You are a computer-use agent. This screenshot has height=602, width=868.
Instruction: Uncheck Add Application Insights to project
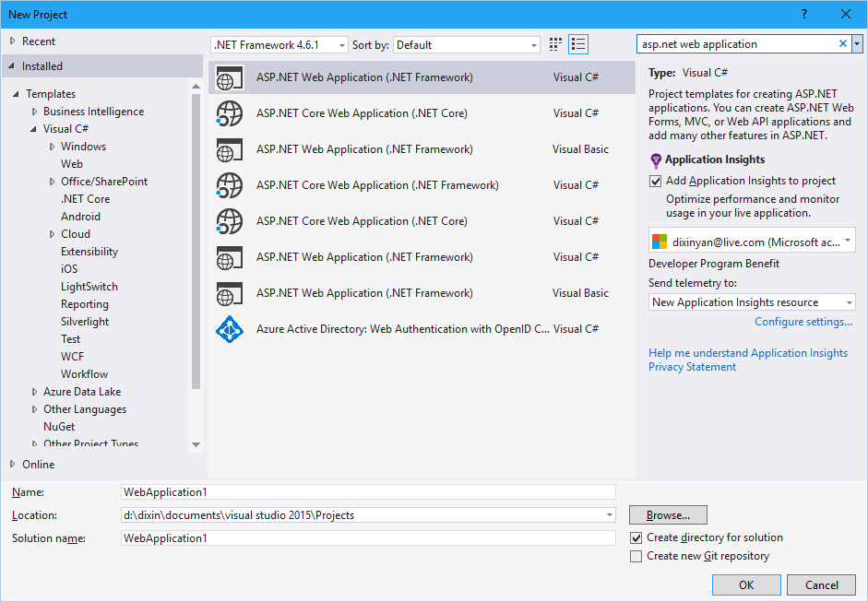pos(656,181)
